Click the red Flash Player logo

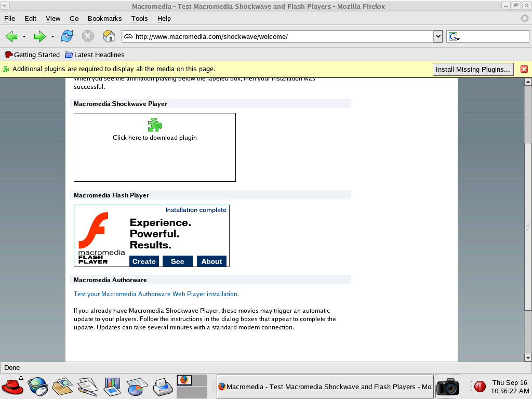pyautogui.click(x=94, y=230)
